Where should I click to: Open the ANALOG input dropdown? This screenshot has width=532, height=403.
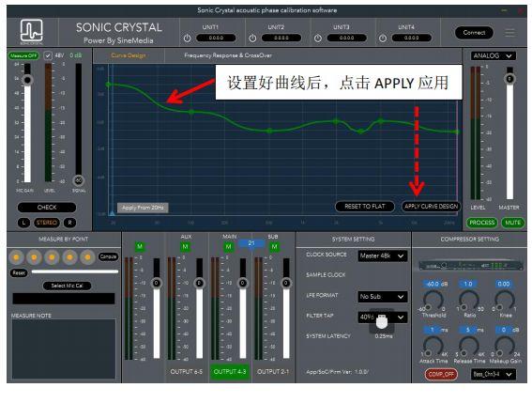pyautogui.click(x=493, y=55)
